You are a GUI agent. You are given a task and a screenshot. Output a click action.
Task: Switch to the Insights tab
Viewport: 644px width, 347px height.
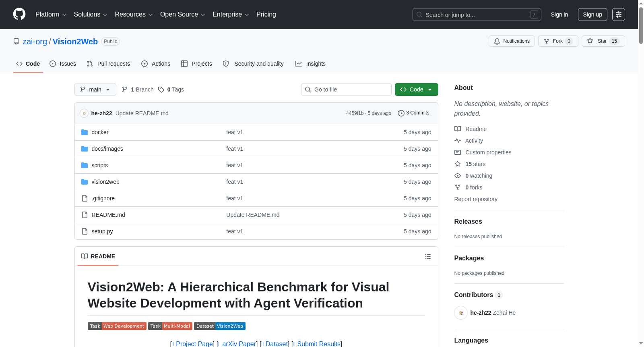(310, 64)
